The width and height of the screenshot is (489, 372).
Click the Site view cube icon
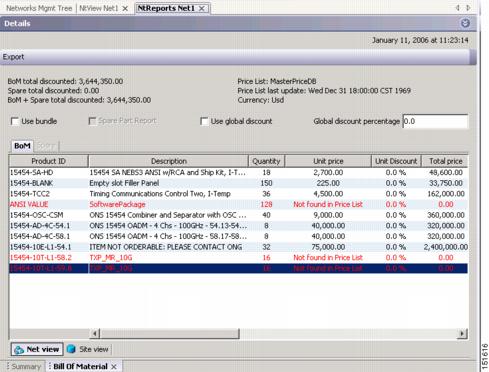(x=71, y=349)
